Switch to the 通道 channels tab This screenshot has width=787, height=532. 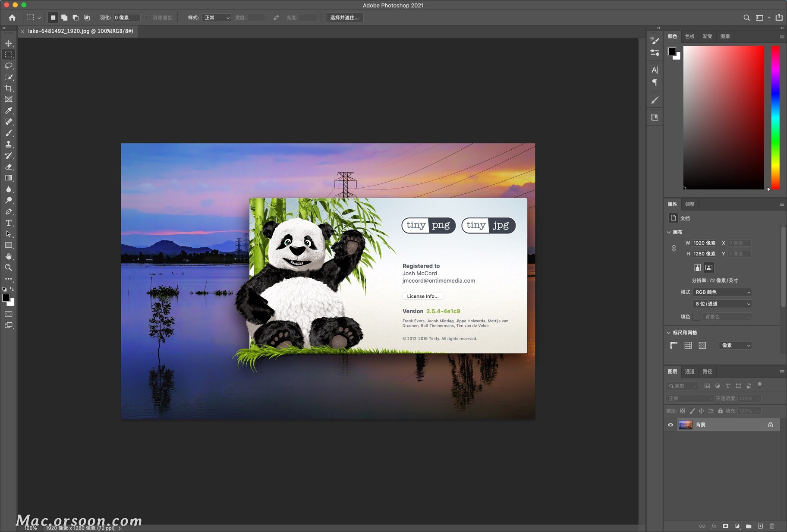pos(690,371)
